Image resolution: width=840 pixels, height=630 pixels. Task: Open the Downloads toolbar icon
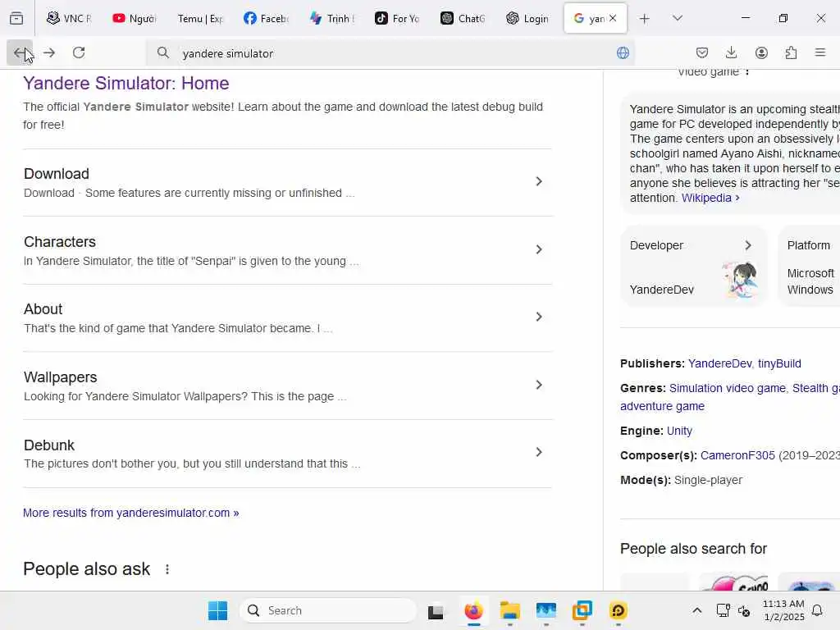click(731, 52)
